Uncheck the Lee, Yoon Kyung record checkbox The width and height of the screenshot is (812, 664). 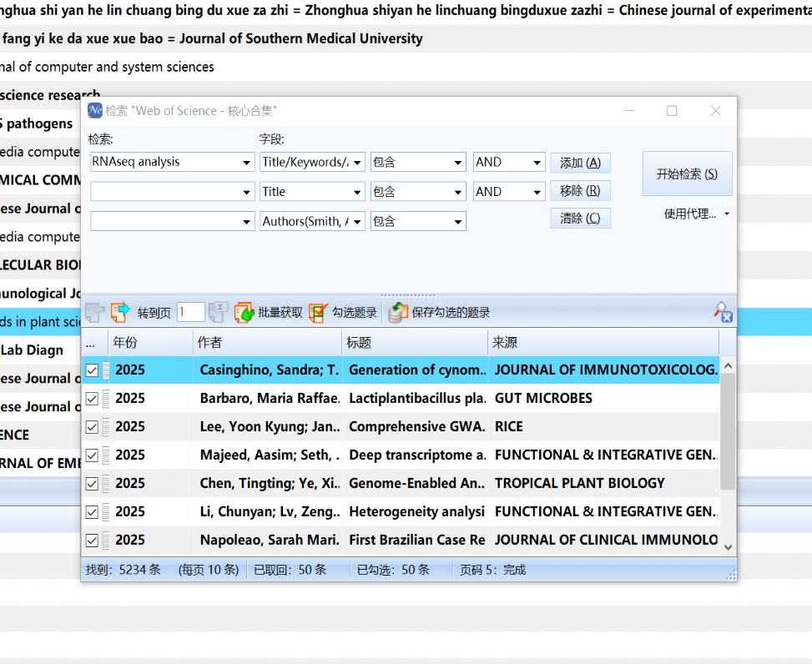[x=92, y=427]
